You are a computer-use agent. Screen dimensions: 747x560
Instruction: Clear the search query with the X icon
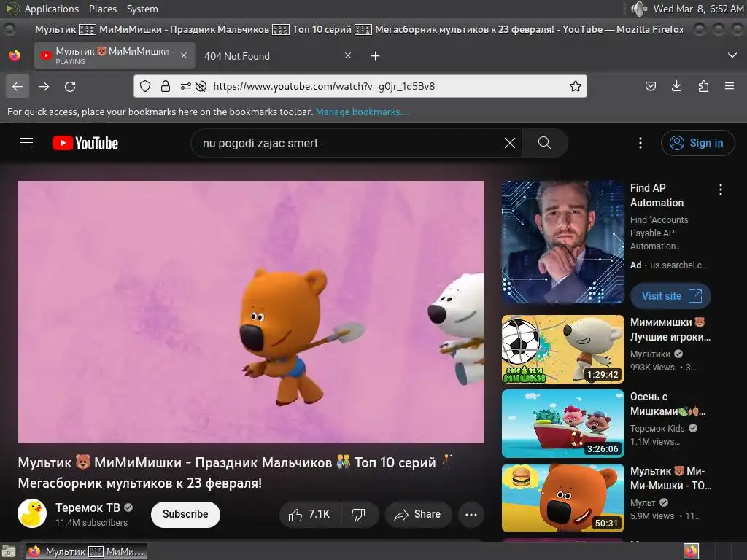tap(510, 143)
